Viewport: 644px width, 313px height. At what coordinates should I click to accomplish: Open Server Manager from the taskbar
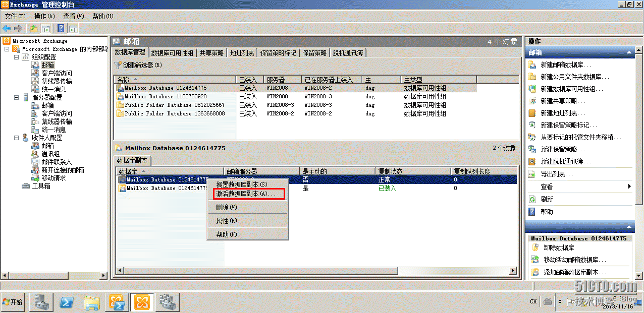click(x=42, y=302)
